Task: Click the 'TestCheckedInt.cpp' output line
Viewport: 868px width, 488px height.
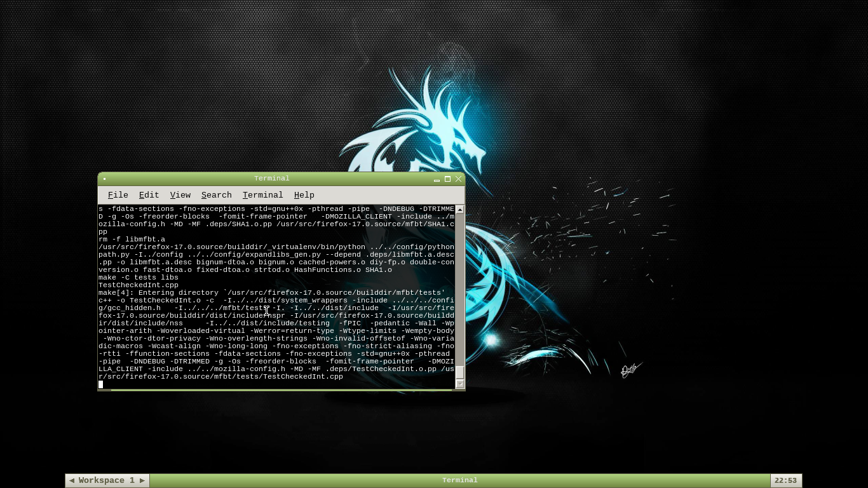Action: coord(139,285)
